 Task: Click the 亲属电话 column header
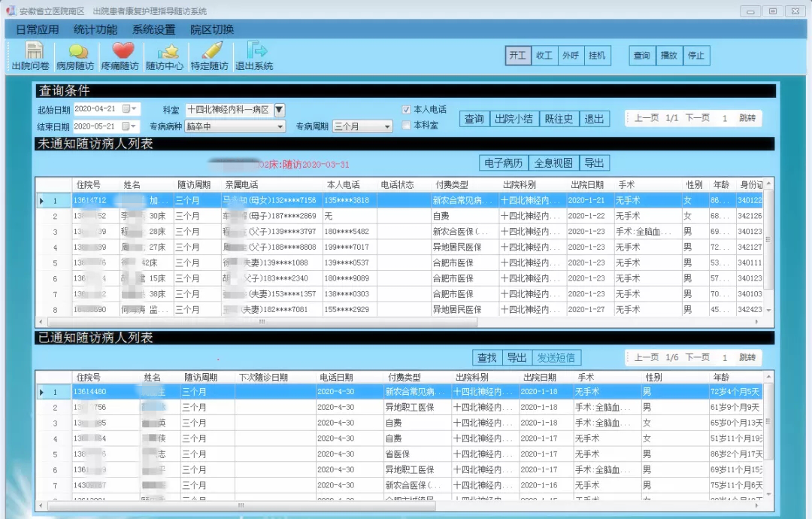[241, 185]
